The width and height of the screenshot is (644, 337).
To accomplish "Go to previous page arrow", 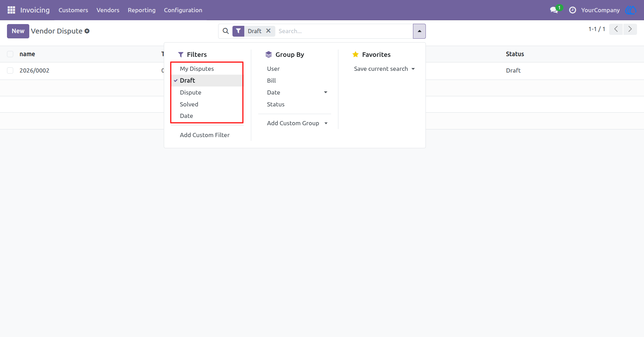I will (x=616, y=29).
